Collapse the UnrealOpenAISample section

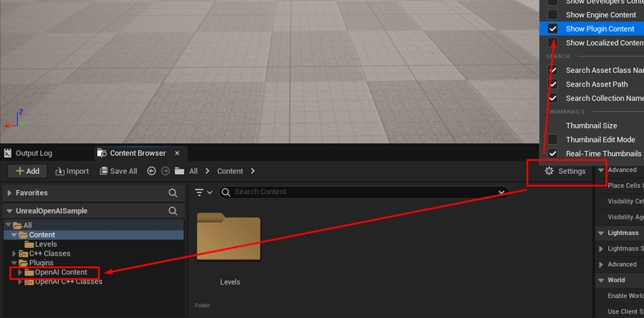click(x=9, y=211)
